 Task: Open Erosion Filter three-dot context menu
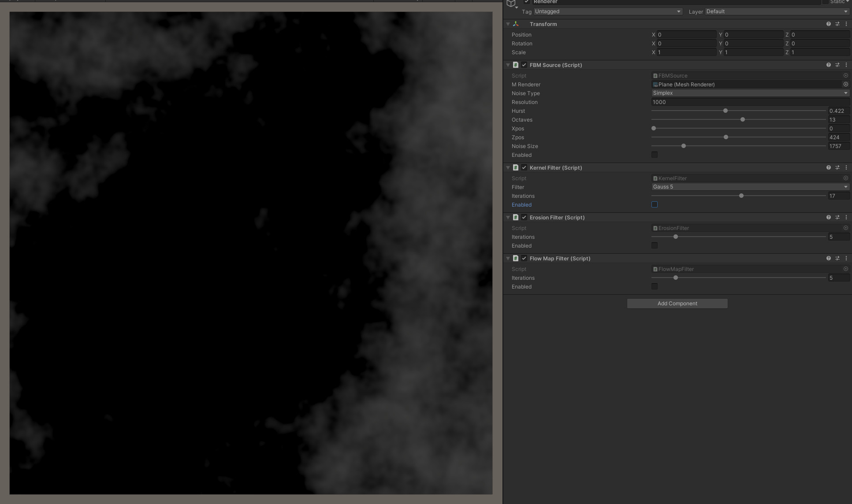click(x=846, y=217)
